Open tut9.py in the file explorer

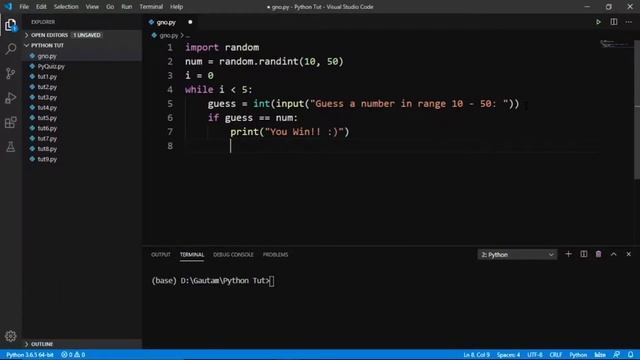coord(82,159)
